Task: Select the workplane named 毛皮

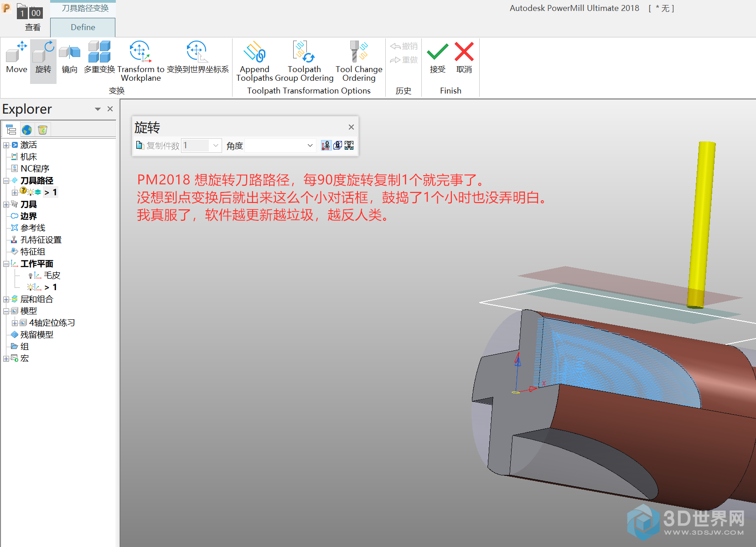Action: pos(52,276)
